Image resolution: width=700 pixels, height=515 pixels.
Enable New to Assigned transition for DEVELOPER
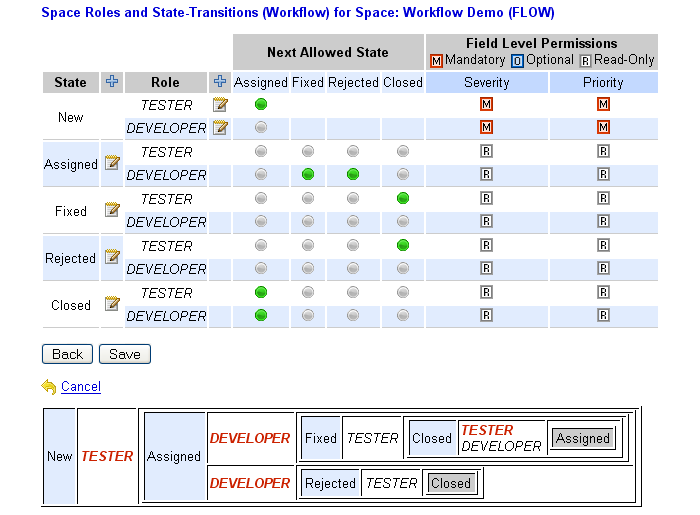tap(261, 128)
